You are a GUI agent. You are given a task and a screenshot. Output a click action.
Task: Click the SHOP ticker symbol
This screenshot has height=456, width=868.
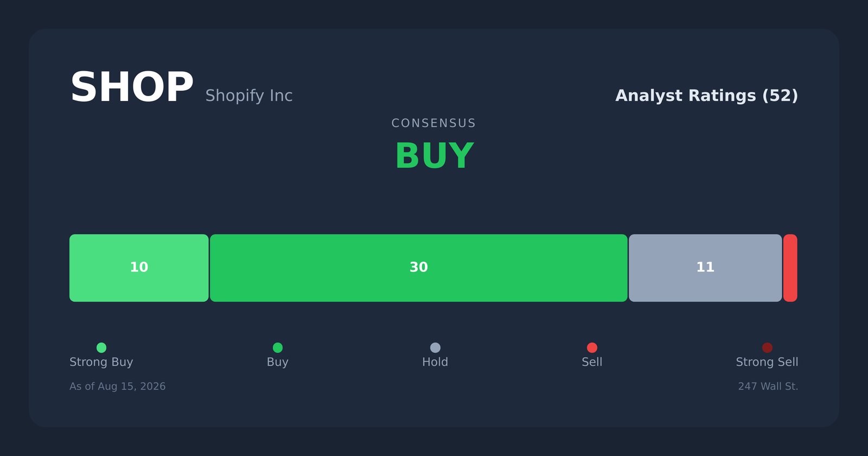(x=132, y=87)
